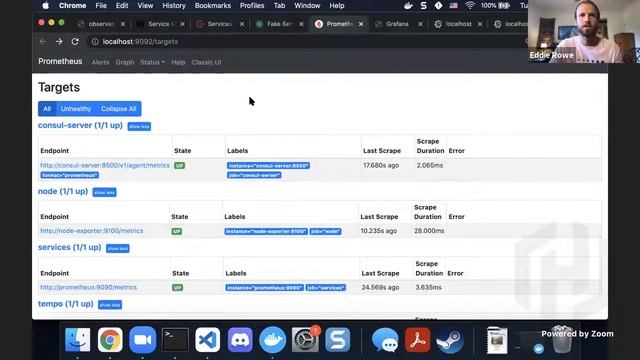Click the services (1/1 up) heading

[69, 247]
